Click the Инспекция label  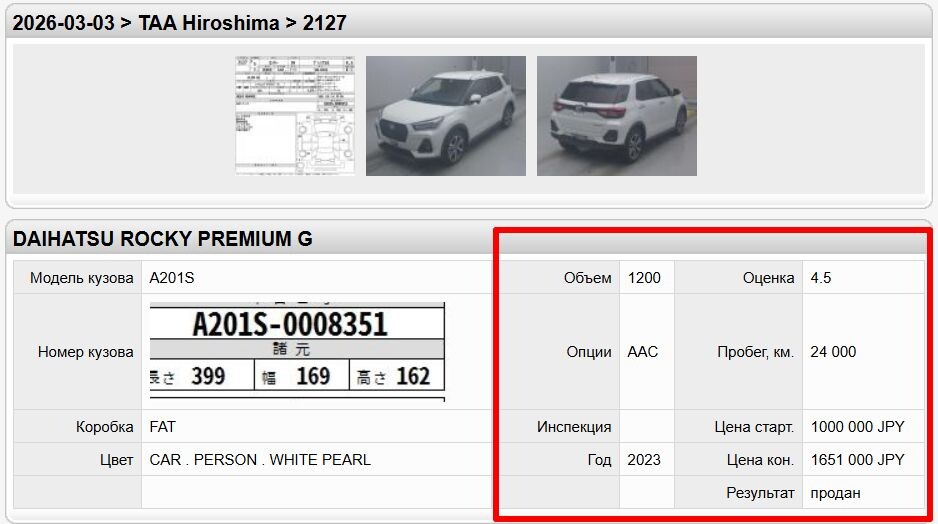pyautogui.click(x=574, y=426)
